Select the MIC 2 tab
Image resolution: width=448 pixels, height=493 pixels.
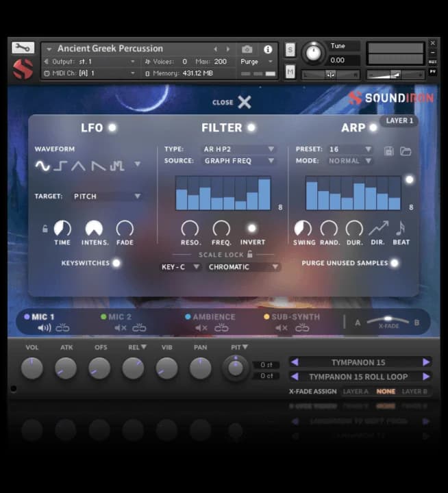(x=119, y=317)
